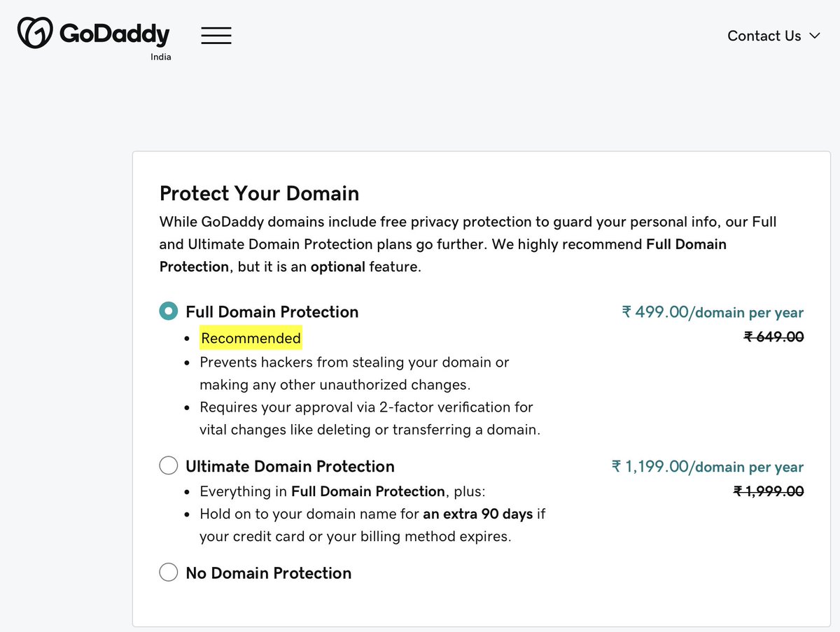Click the ₹ 499.00/domain per year price
The width and height of the screenshot is (840, 632).
[713, 313]
